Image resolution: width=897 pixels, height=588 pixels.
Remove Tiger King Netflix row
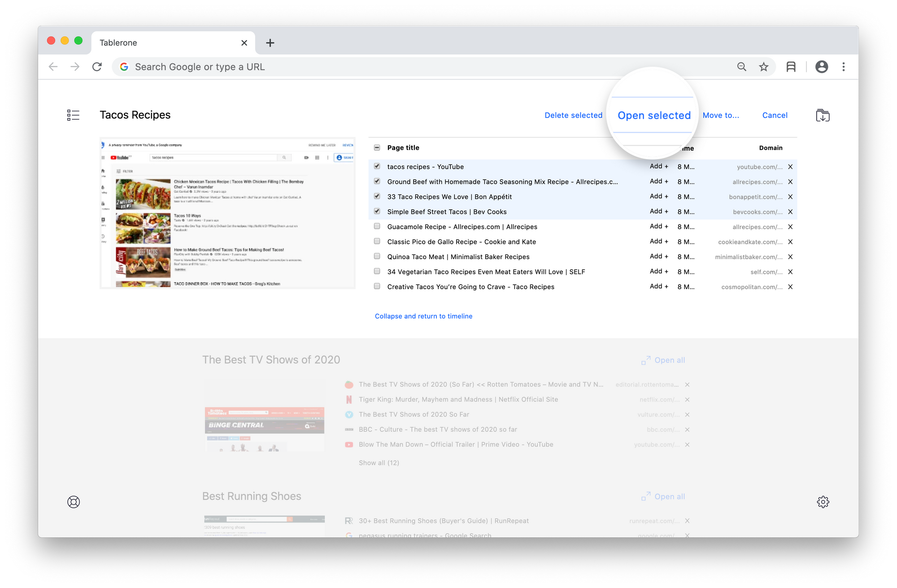[687, 400]
